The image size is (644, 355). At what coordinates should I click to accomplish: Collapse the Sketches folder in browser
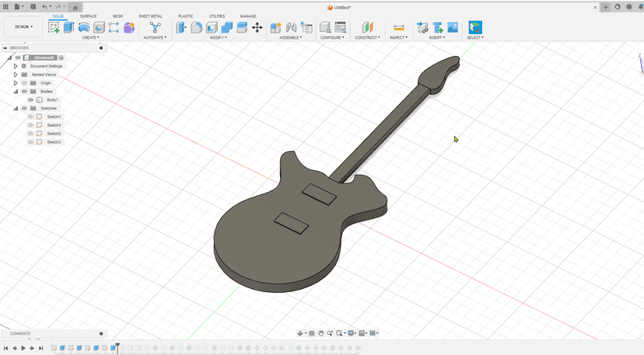pyautogui.click(x=16, y=109)
